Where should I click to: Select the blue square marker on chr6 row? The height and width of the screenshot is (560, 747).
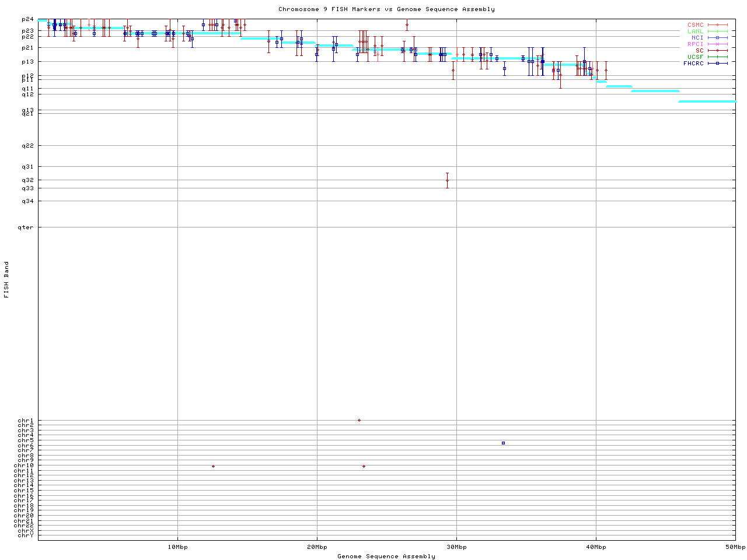tap(503, 443)
